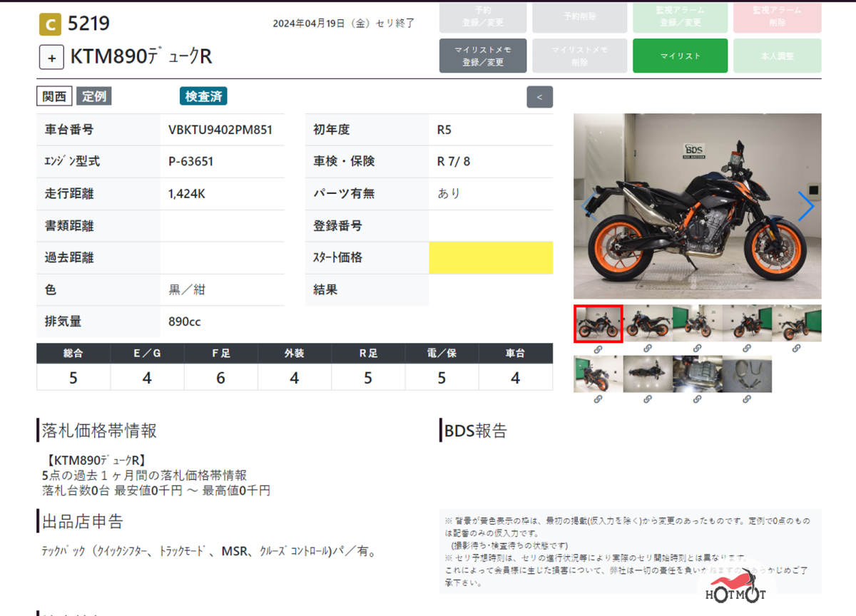This screenshot has width=856, height=616.
Task: Open link icon under left-facing side view thumbnail
Action: click(648, 349)
